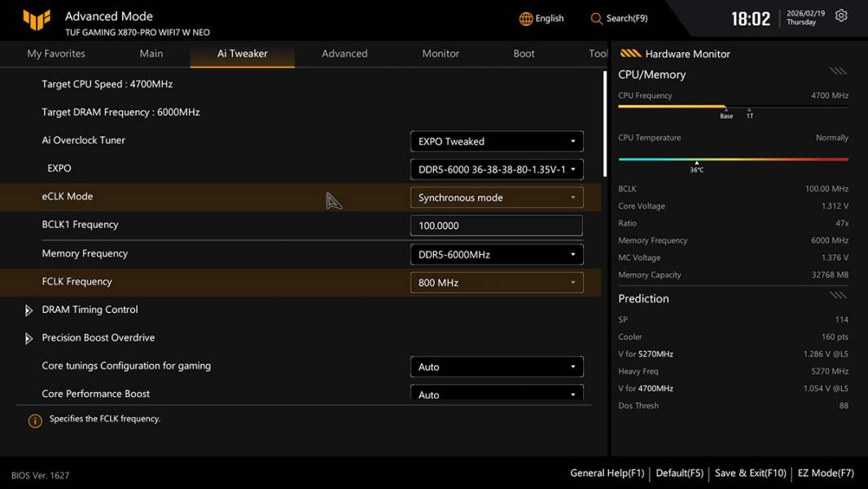Open the FCLK Frequency dropdown
Image resolution: width=868 pixels, height=489 pixels.
[x=496, y=283]
